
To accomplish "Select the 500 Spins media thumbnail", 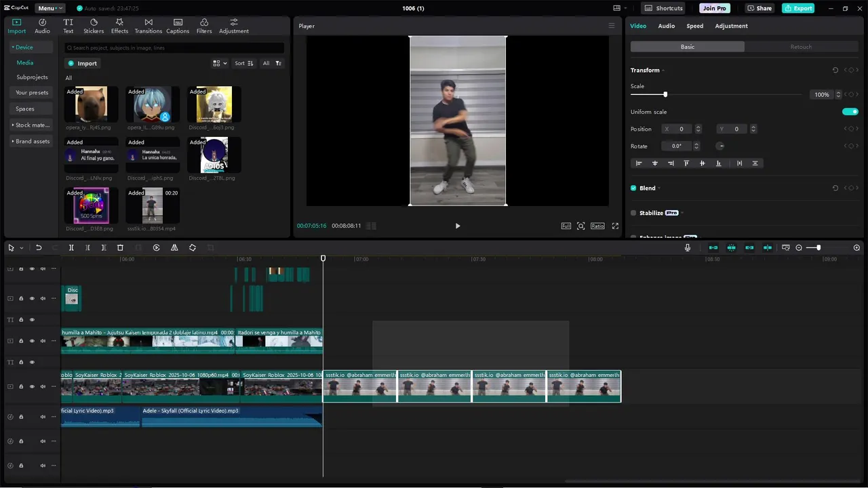I will point(91,205).
